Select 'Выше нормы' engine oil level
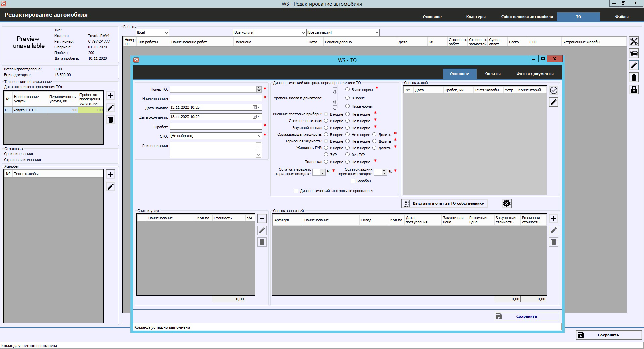 [348, 90]
